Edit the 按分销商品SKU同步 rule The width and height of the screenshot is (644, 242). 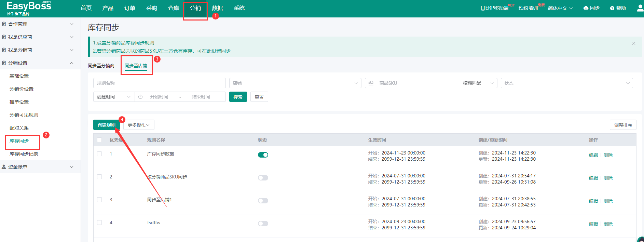[x=593, y=178]
